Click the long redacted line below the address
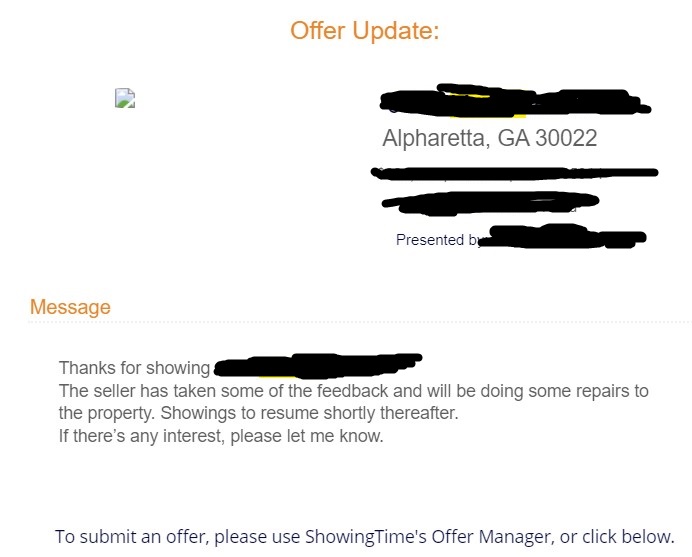692x557 pixels. pyautogui.click(x=514, y=173)
